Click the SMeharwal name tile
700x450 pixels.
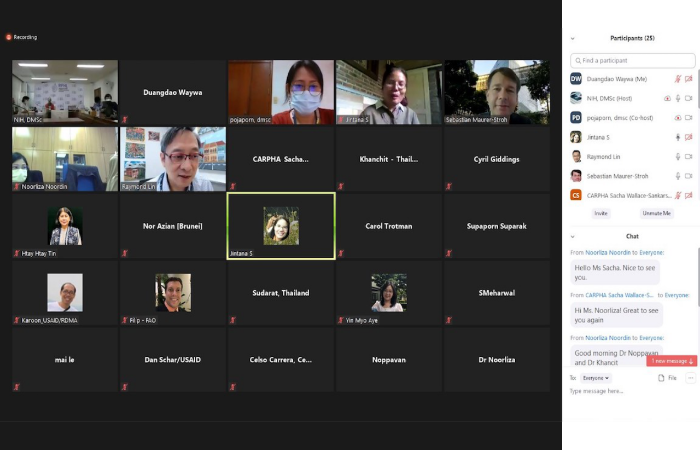[497, 293]
